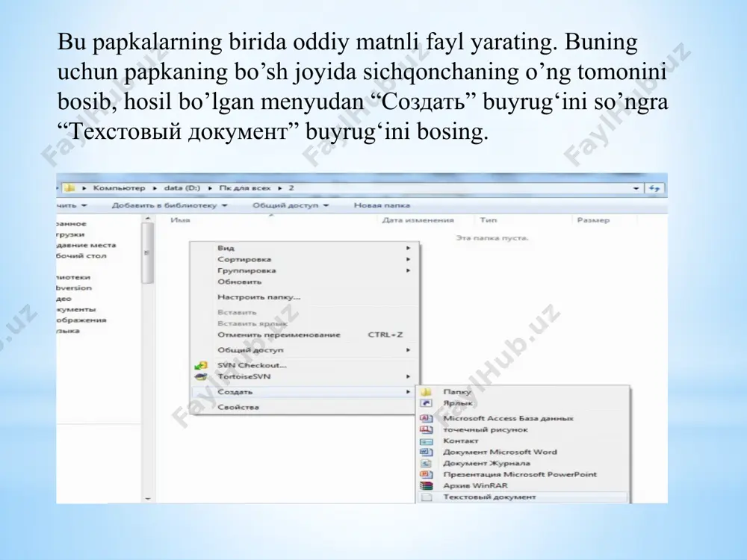The width and height of the screenshot is (747, 560).
Task: Choose Свойства in context menu
Action: click(305, 407)
